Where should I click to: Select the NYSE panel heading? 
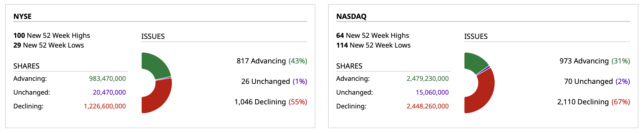23,16
